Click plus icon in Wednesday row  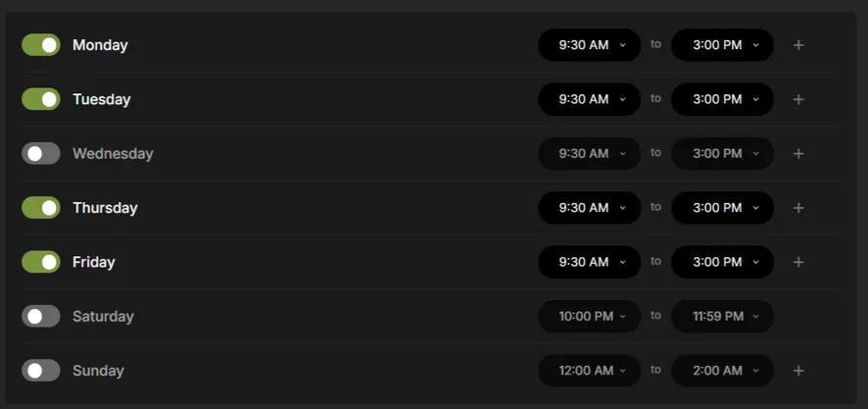click(798, 154)
